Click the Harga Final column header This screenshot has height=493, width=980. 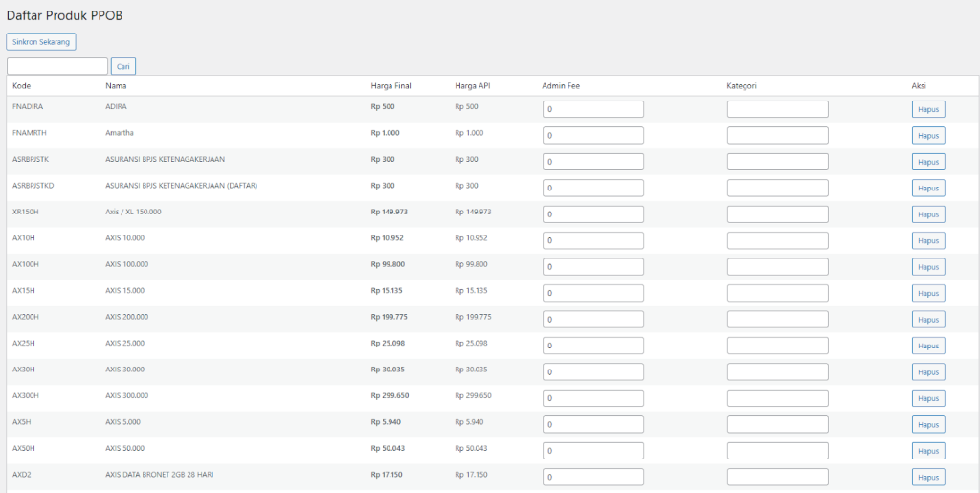click(x=390, y=86)
